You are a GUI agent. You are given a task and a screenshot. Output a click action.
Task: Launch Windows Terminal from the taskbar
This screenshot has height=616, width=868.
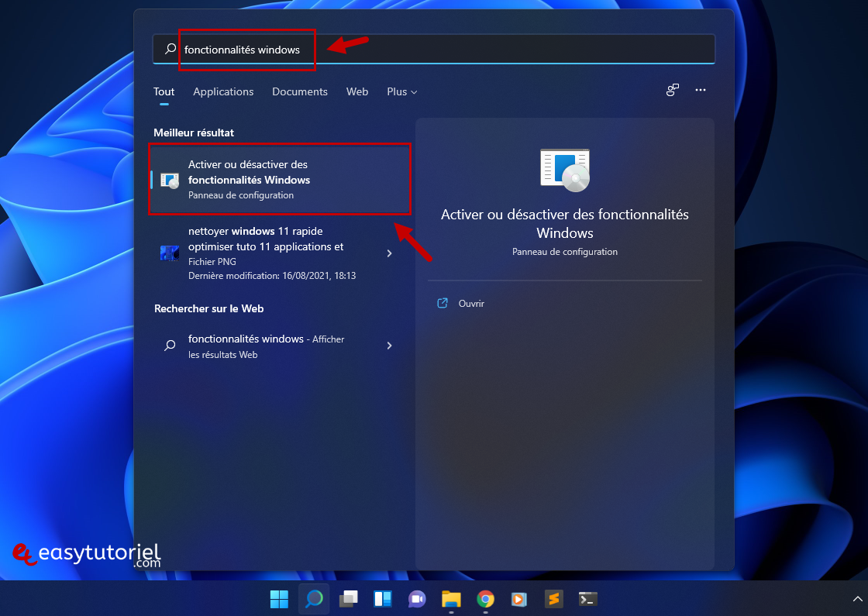click(x=587, y=598)
